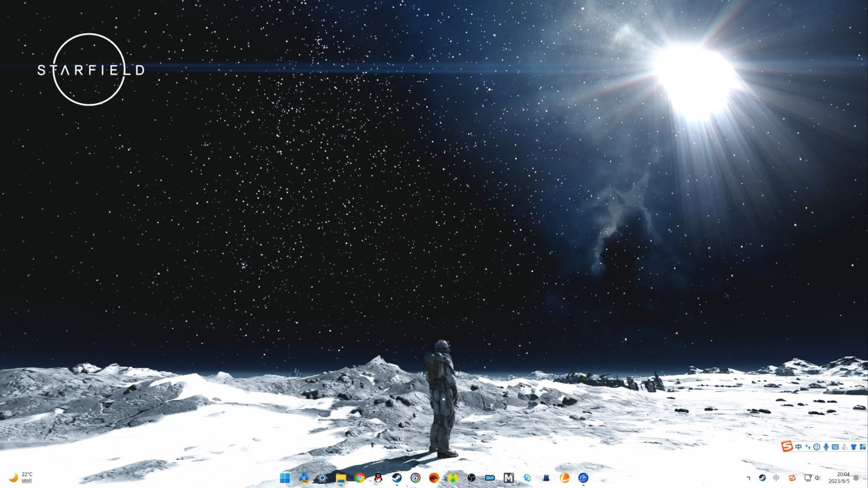
Task: Launch Ubisoft Connect swirl icon
Action: 415,478
